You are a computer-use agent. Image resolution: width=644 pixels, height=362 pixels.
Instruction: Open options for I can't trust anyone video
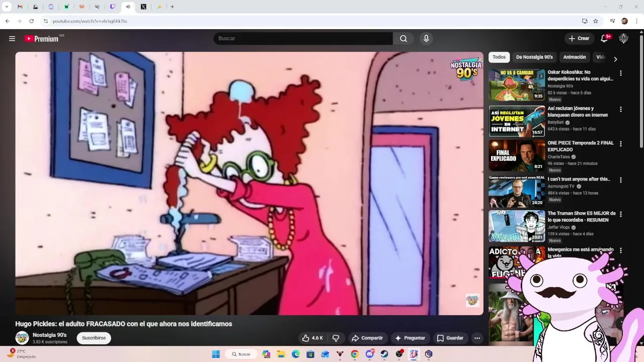click(x=620, y=180)
